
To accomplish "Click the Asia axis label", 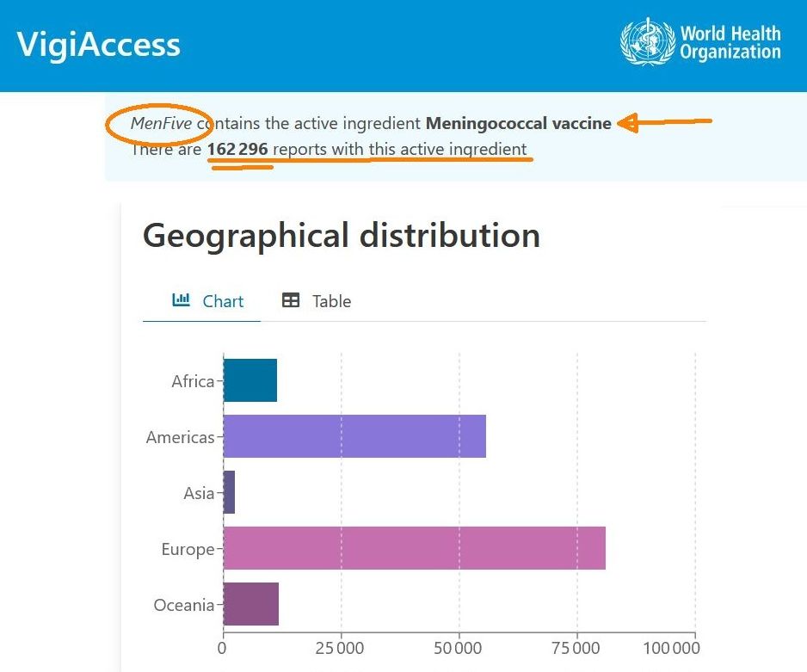I will (x=199, y=493).
